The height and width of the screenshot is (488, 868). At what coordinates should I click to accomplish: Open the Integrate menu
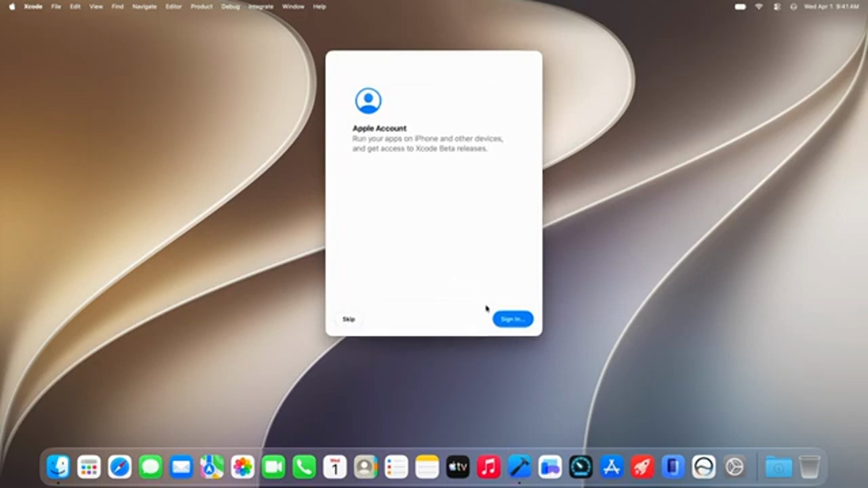[261, 6]
